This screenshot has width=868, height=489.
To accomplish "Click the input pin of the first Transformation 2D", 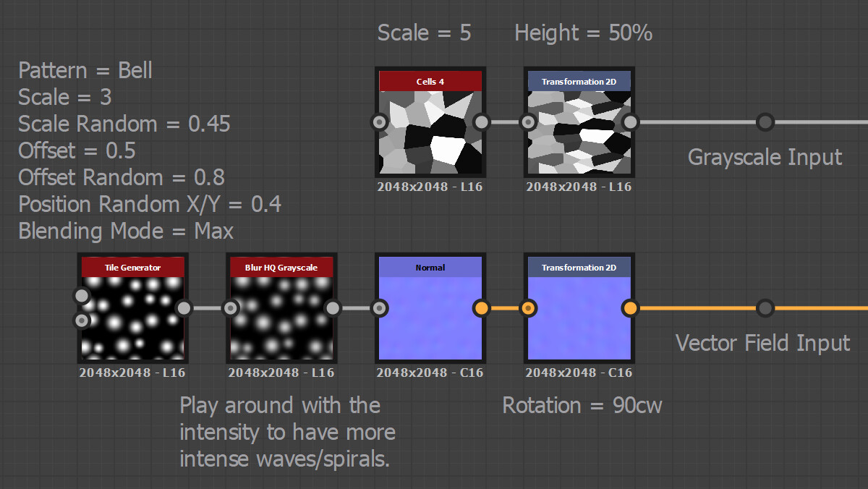I will (x=528, y=122).
